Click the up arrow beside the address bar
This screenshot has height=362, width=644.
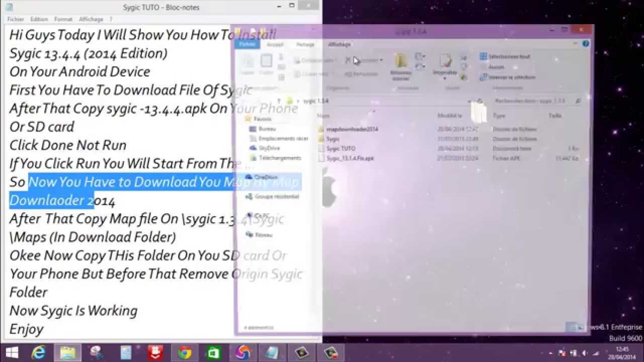click(278, 101)
